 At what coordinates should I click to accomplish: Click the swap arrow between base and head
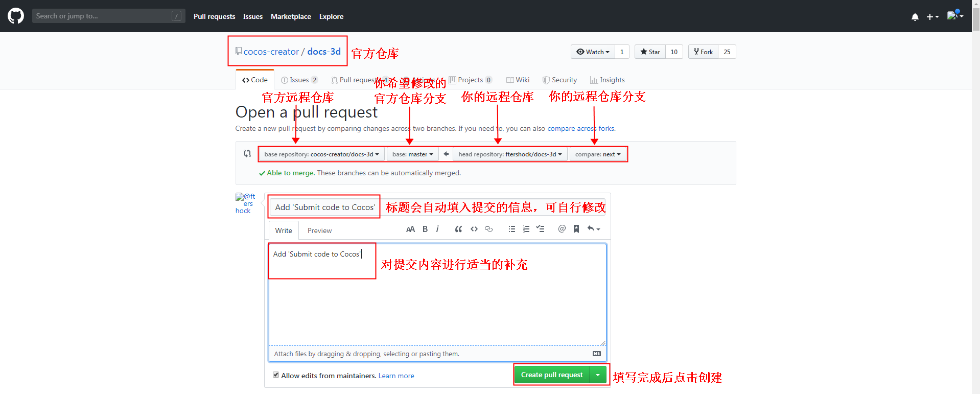click(x=446, y=154)
